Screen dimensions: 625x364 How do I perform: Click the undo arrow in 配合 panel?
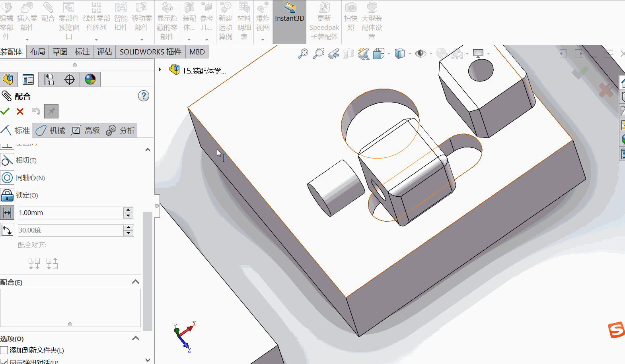pyautogui.click(x=36, y=111)
